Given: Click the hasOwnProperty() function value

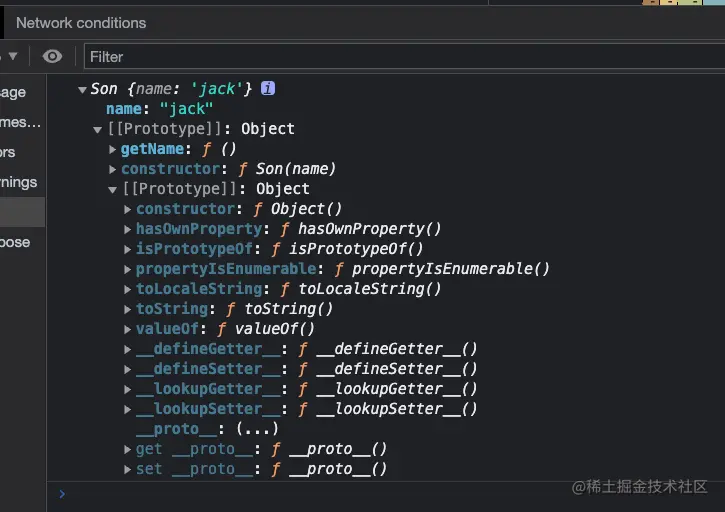Looking at the screenshot, I should pyautogui.click(x=369, y=228).
